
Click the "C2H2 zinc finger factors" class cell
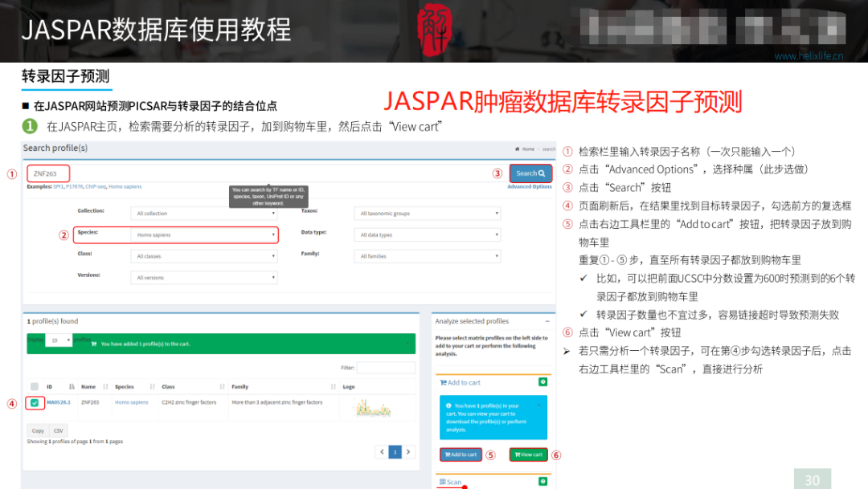[189, 403]
